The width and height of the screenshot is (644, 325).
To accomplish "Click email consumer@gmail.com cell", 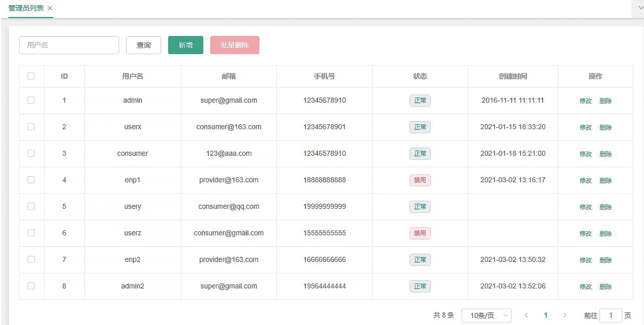I will (229, 233).
